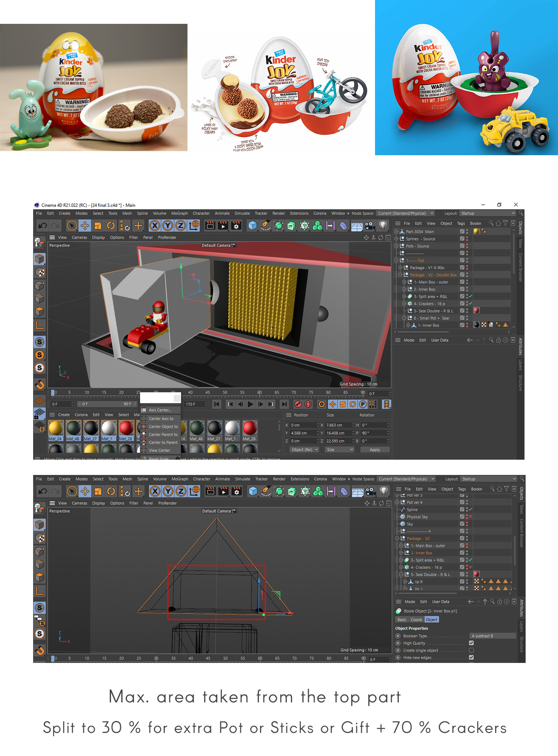Image resolution: width=558 pixels, height=756 pixels.
Task: Click the pitch rotation field showing 90°
Action: pos(375,433)
